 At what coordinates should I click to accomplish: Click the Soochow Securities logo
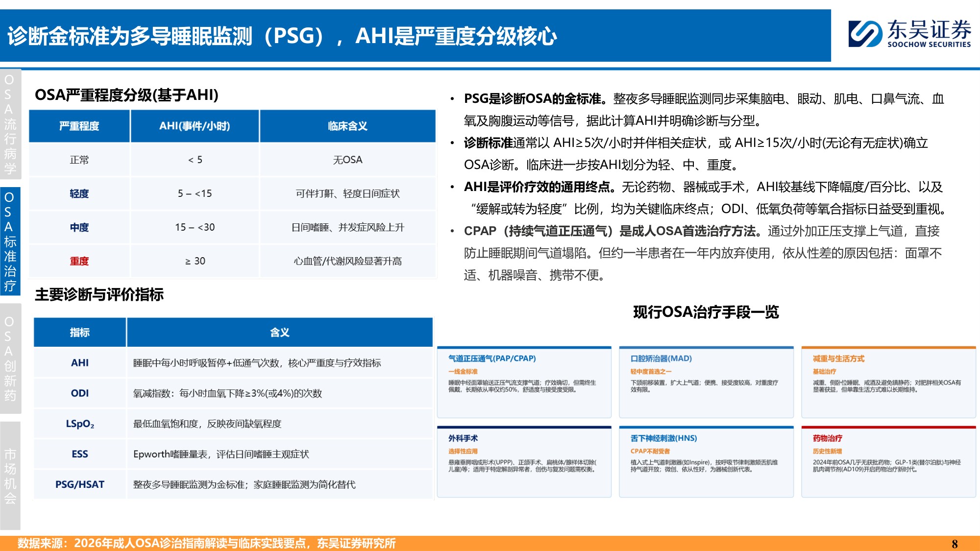pos(909,33)
